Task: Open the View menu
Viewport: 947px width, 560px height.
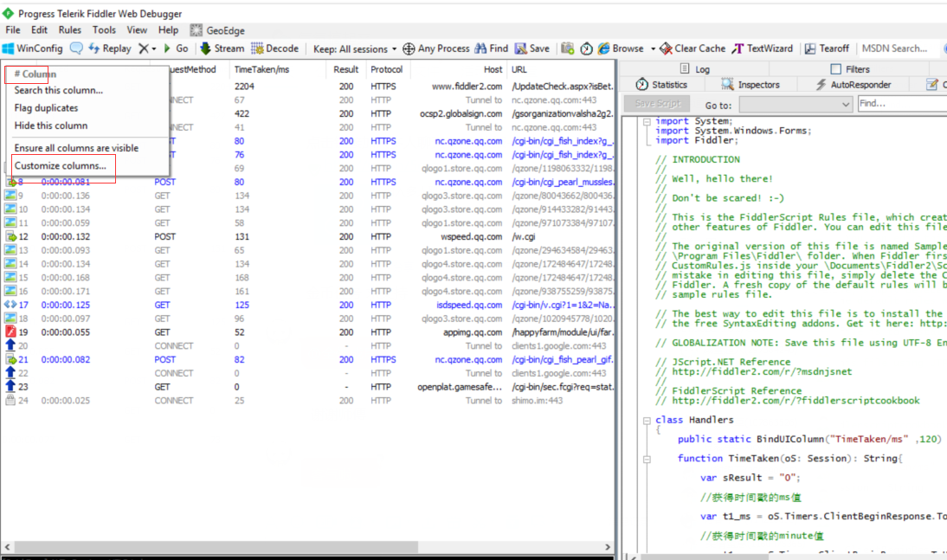Action: tap(137, 30)
